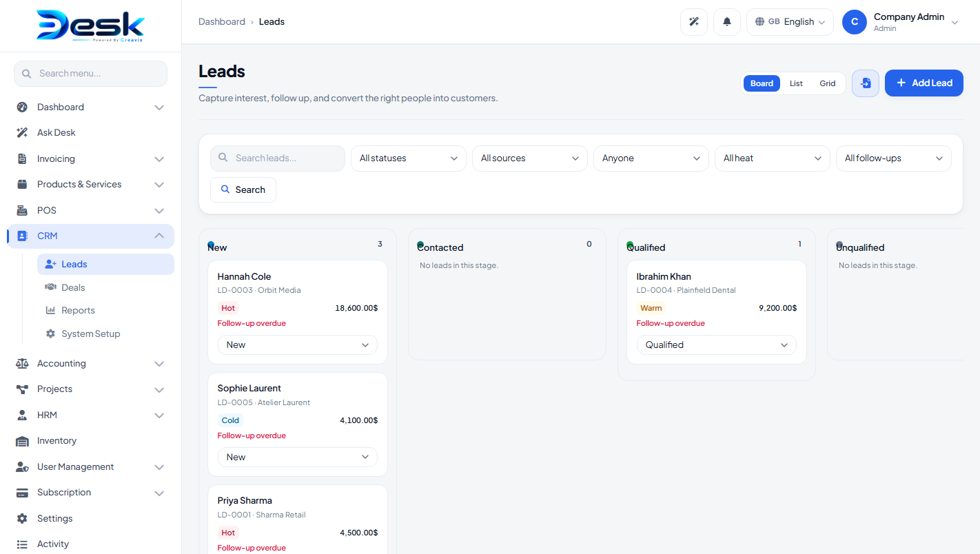Click the System Setup gear icon
Viewport: 980px width, 554px height.
click(50, 334)
